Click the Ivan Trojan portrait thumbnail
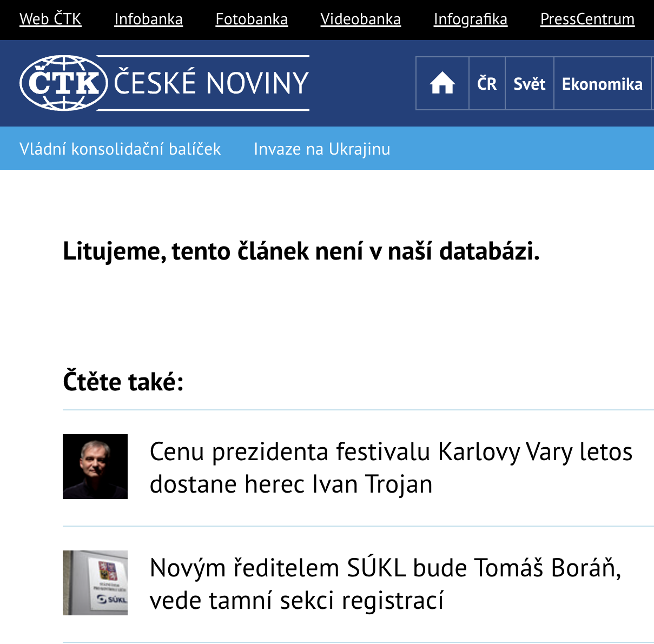The height and width of the screenshot is (644, 654). coord(95,467)
